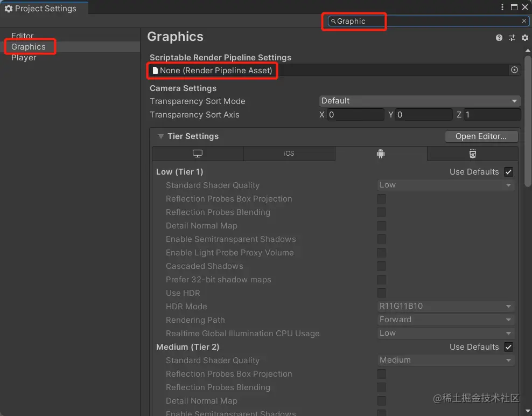Open Tier 2 Standard Shader Quality Medium dropdown
The width and height of the screenshot is (532, 416).
pos(446,360)
